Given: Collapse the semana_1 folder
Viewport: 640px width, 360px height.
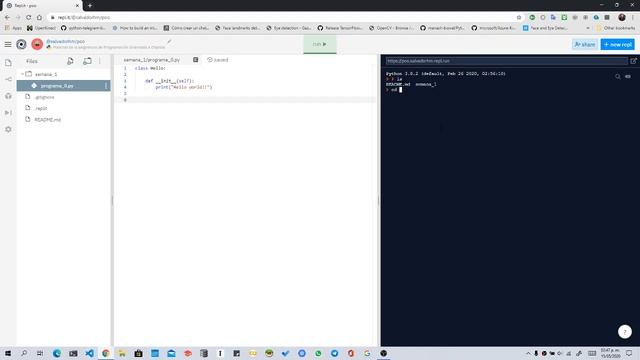Looking at the screenshot, I should [x=22, y=74].
